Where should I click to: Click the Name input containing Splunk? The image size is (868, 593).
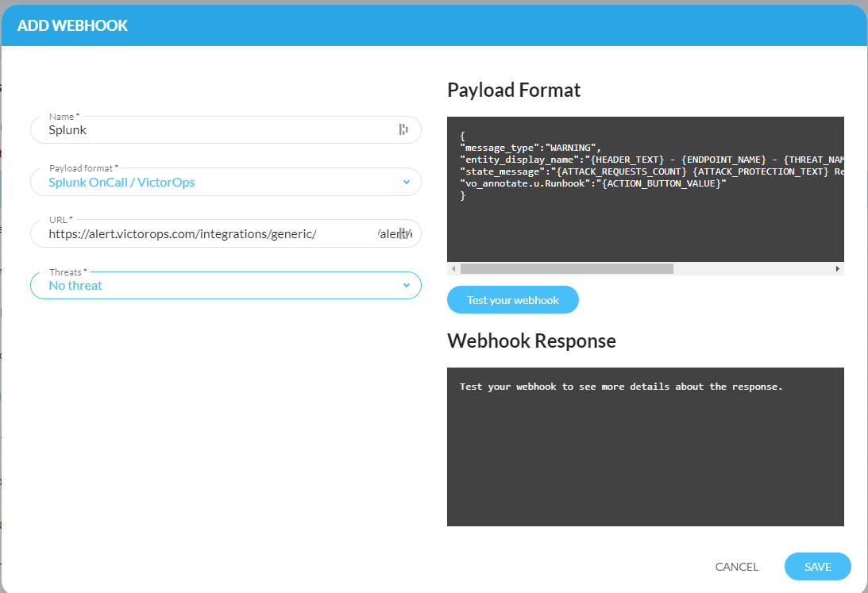pos(226,130)
